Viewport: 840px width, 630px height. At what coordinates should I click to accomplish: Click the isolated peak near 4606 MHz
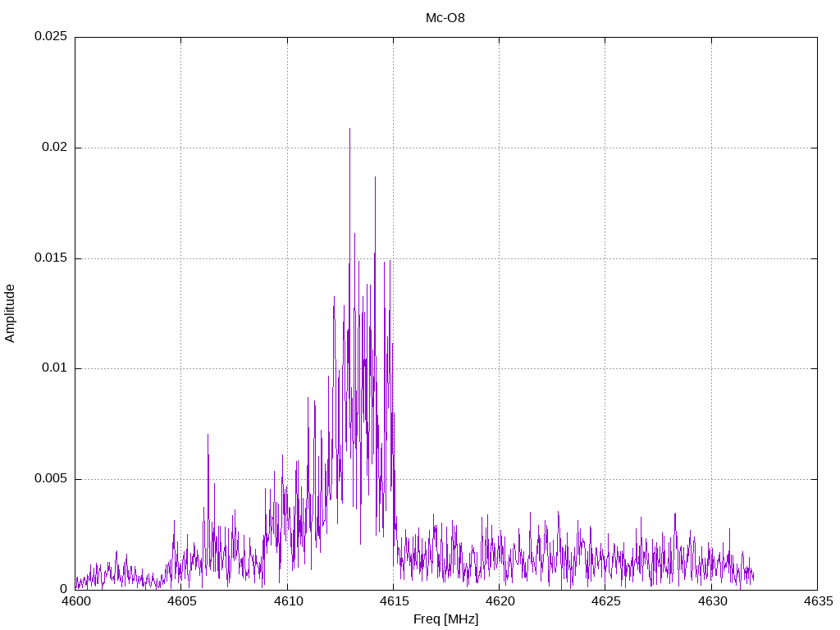tap(208, 436)
